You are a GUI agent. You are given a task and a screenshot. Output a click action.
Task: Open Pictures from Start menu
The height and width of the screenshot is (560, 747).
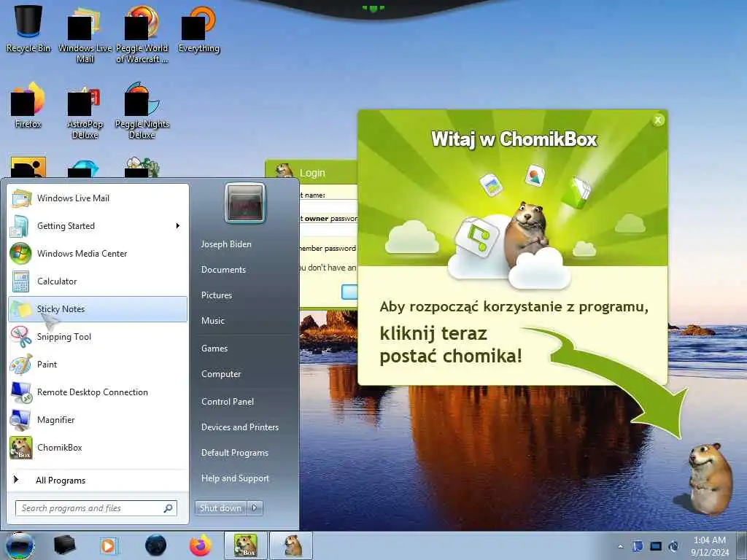tap(216, 295)
